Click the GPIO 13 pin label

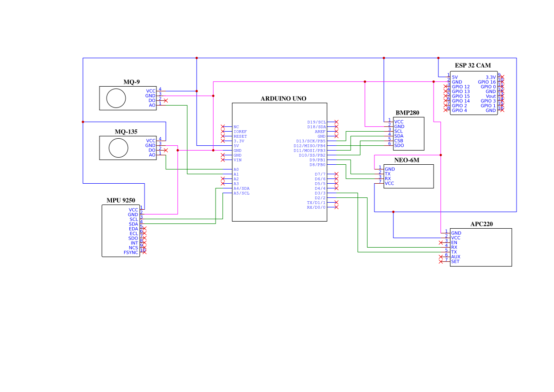point(461,91)
